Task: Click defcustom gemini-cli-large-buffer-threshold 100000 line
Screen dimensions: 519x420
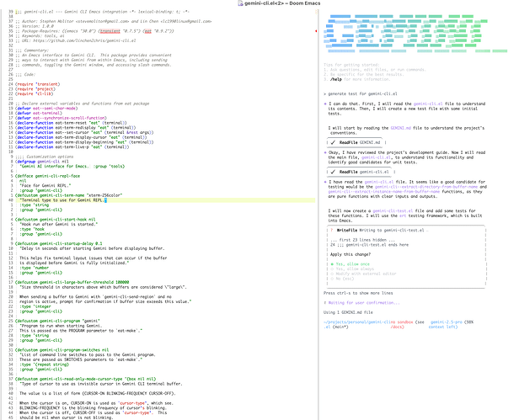Action: (72, 282)
